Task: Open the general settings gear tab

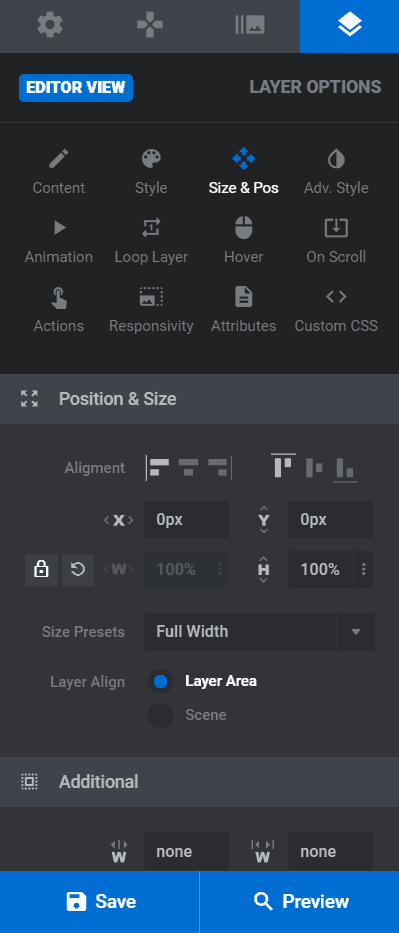Action: [x=50, y=26]
